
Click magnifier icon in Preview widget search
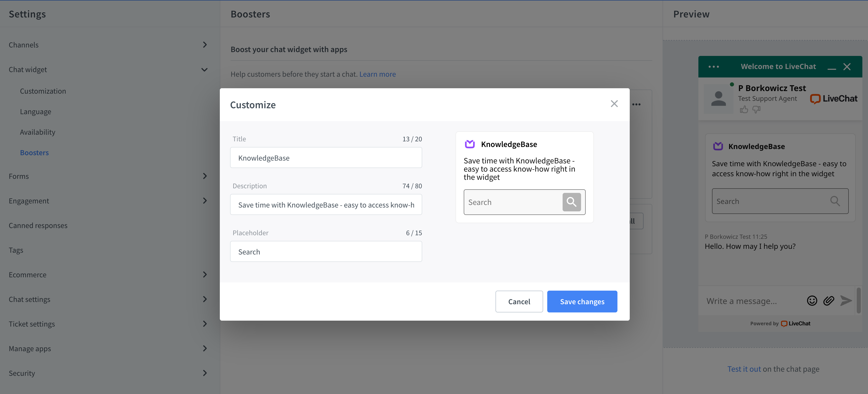tap(835, 201)
